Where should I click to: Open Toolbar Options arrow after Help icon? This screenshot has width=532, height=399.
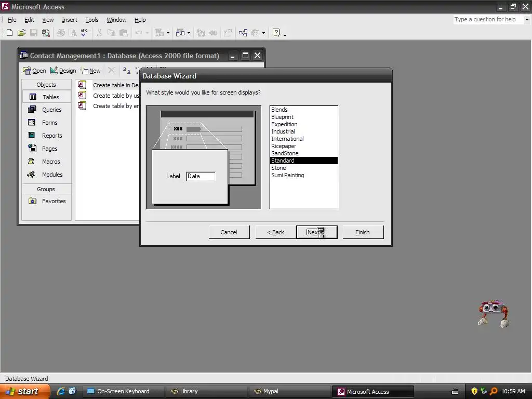pyautogui.click(x=285, y=35)
